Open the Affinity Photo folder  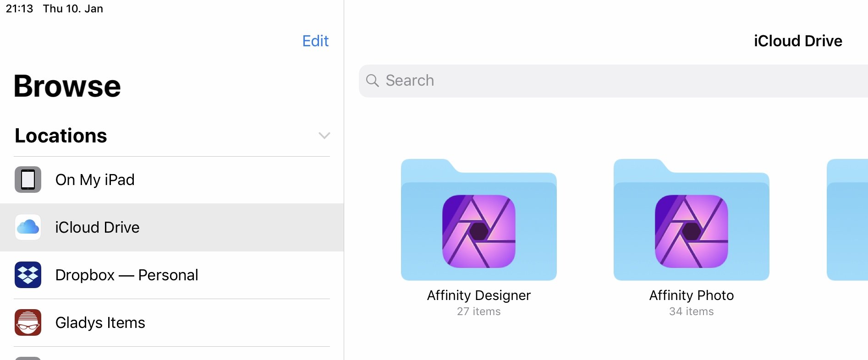pyautogui.click(x=692, y=220)
